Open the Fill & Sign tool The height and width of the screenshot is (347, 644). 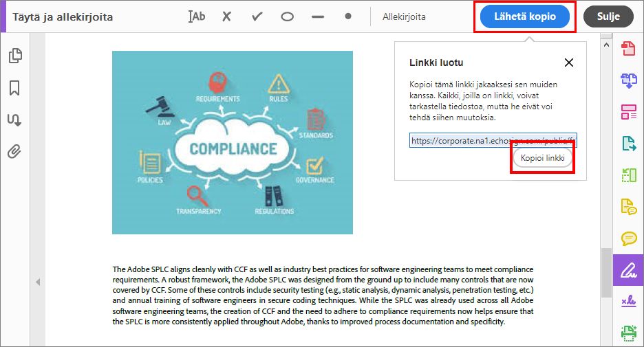628,270
